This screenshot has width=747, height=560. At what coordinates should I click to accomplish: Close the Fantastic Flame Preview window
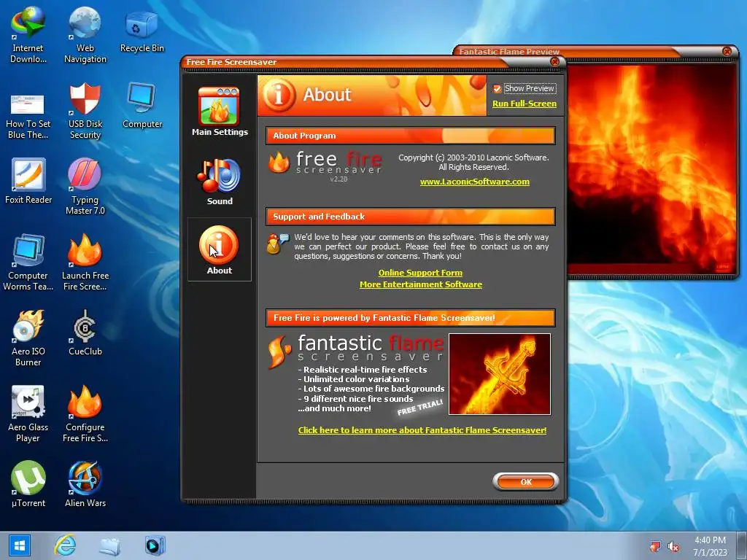point(727,51)
